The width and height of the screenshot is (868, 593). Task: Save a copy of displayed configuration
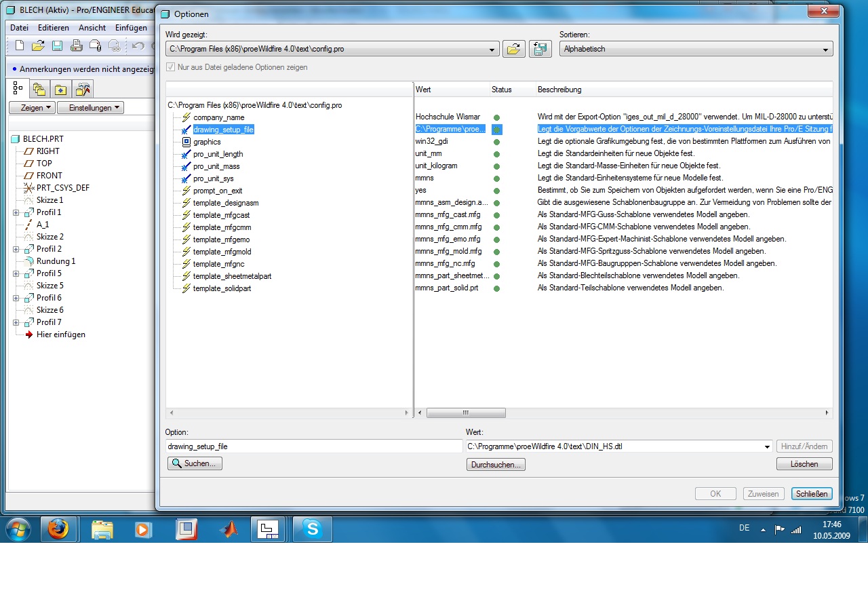(x=540, y=49)
